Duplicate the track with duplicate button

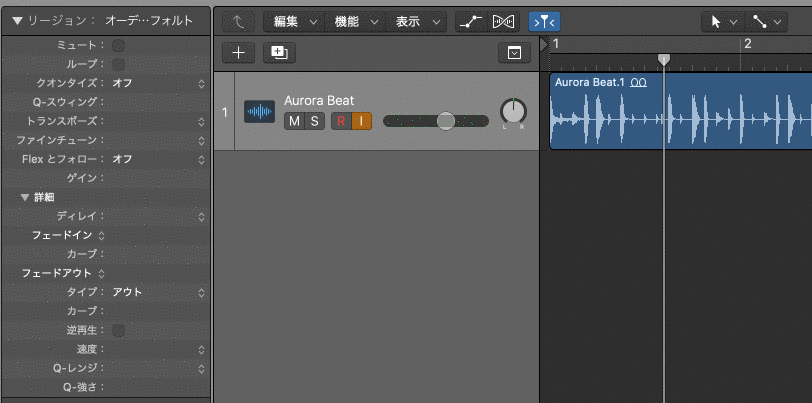pyautogui.click(x=279, y=53)
